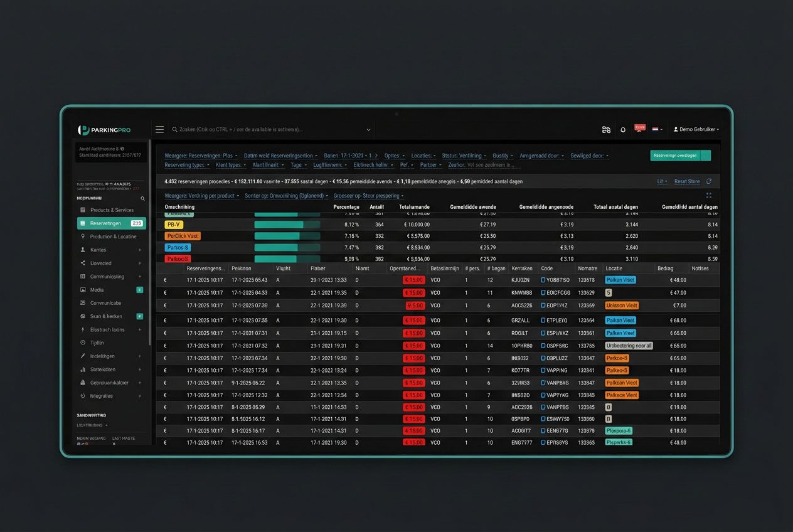This screenshot has width=793, height=532.
Task: Click the Statekdtien chart icon
Action: 83,370
